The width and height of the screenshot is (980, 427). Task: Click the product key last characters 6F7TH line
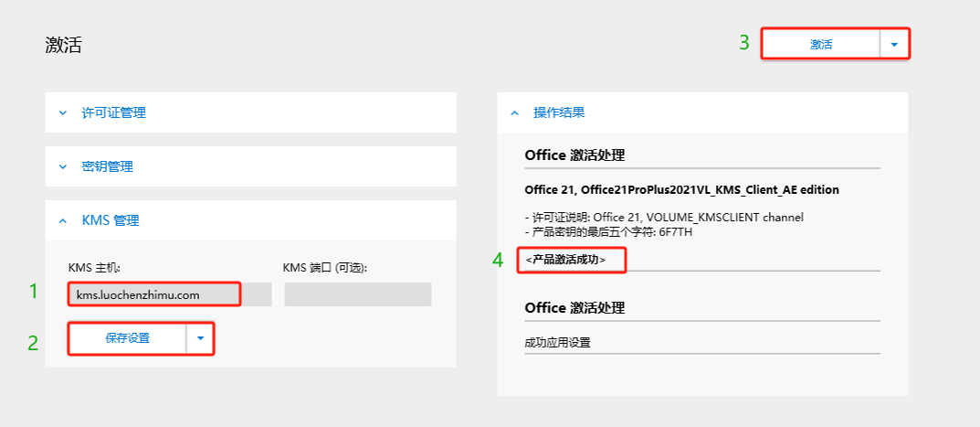[x=609, y=231]
